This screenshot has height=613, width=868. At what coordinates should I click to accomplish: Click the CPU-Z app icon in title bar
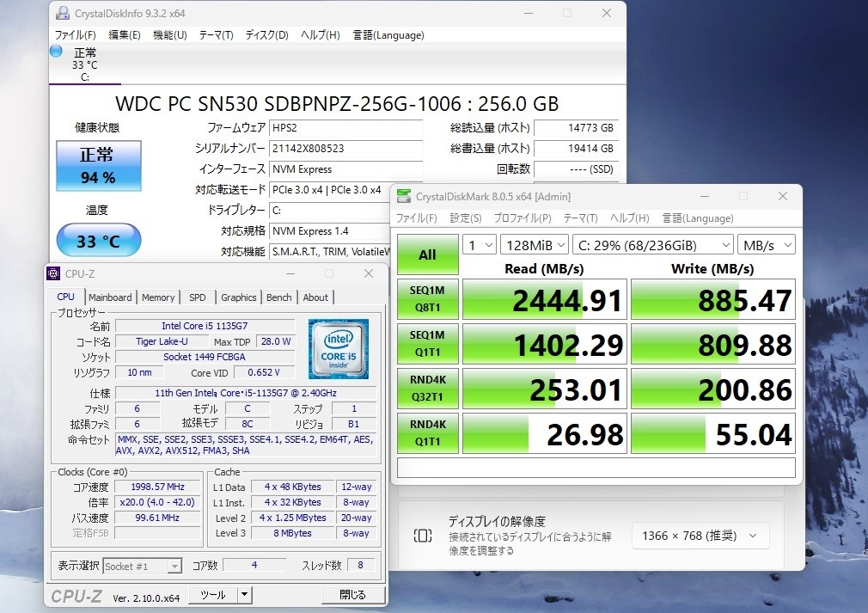pyautogui.click(x=53, y=273)
